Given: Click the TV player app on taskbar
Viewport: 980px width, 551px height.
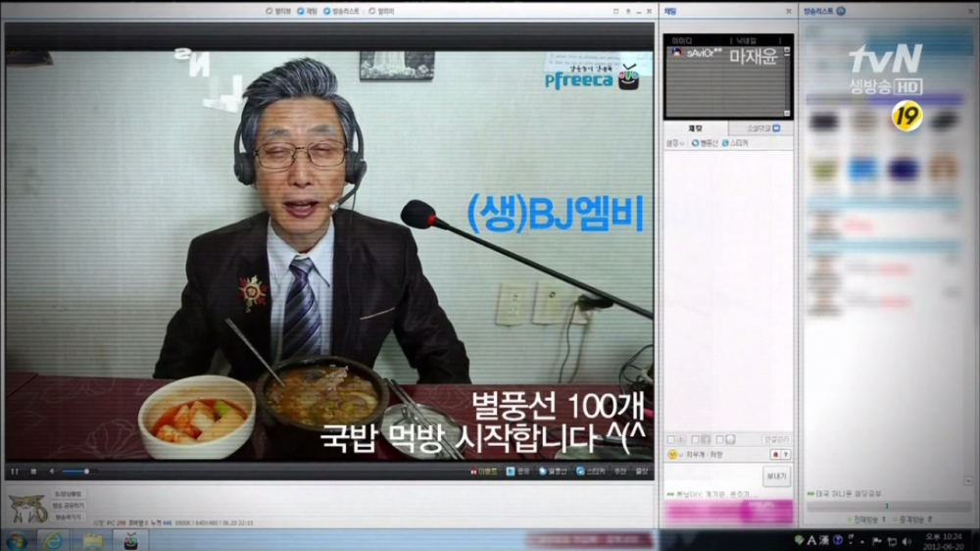Looking at the screenshot, I should [x=130, y=540].
